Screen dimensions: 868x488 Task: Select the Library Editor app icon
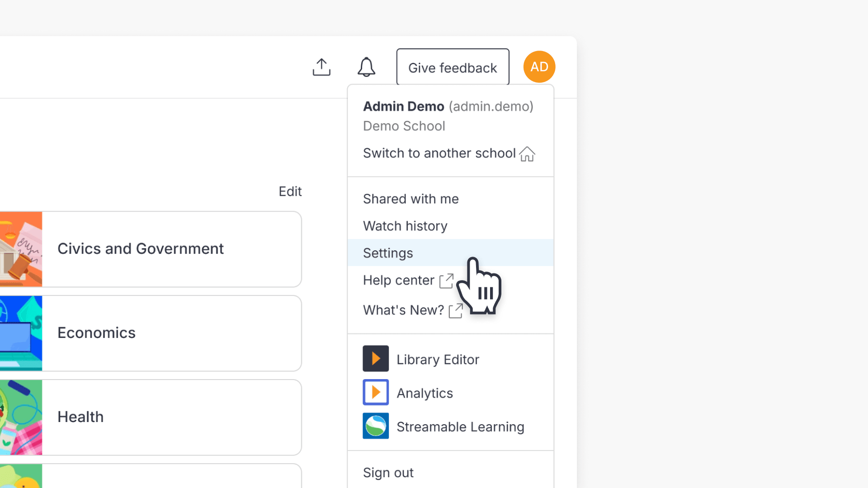click(375, 358)
